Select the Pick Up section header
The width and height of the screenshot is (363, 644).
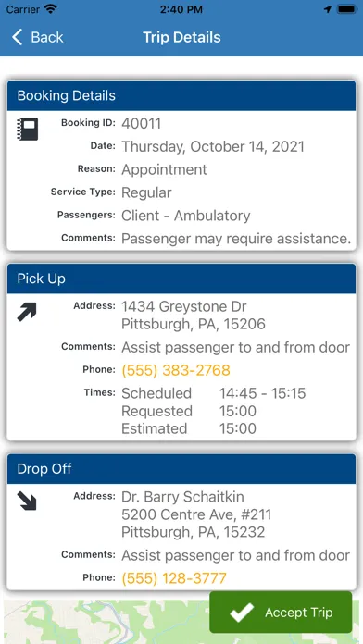(181, 279)
